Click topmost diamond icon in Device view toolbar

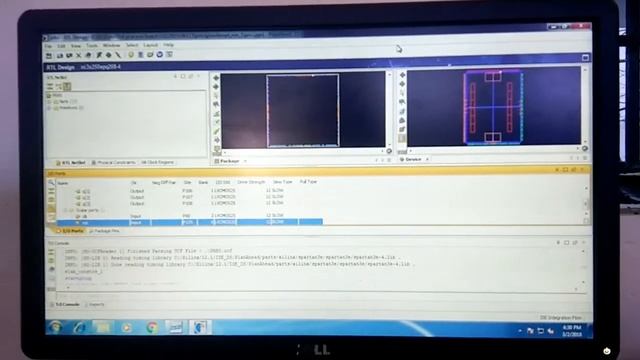(402, 75)
